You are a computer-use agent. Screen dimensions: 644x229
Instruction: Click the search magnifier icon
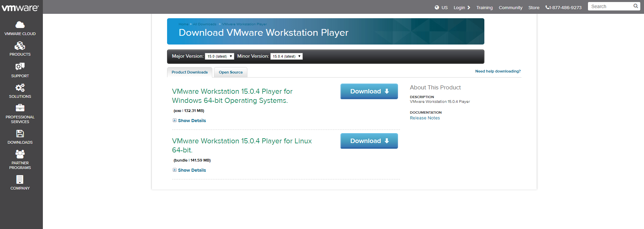pyautogui.click(x=636, y=6)
